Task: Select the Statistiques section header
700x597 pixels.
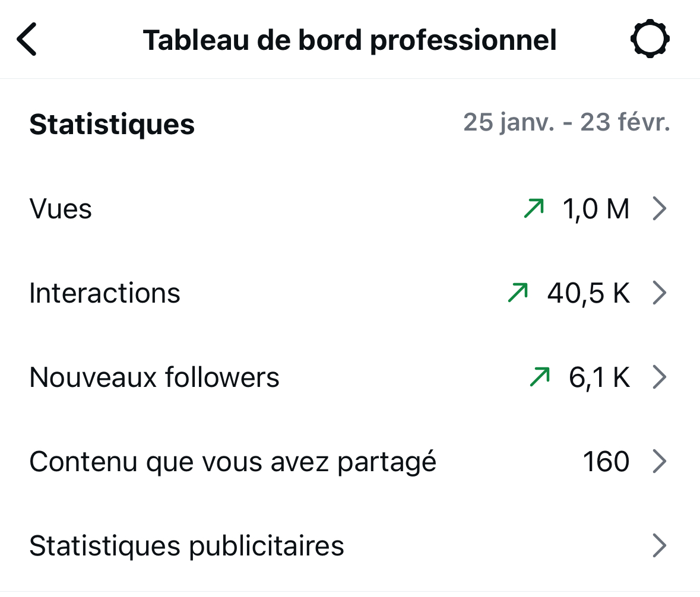Action: tap(112, 123)
